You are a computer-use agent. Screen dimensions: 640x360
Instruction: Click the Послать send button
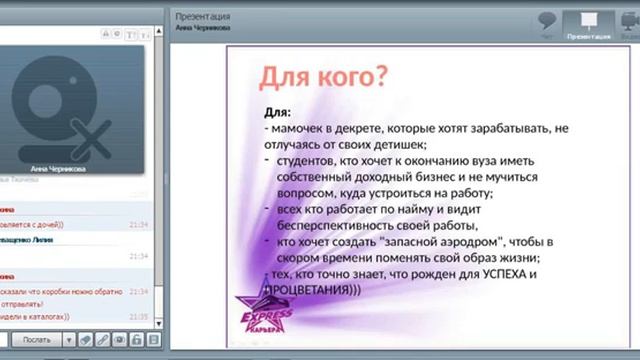coord(37,340)
